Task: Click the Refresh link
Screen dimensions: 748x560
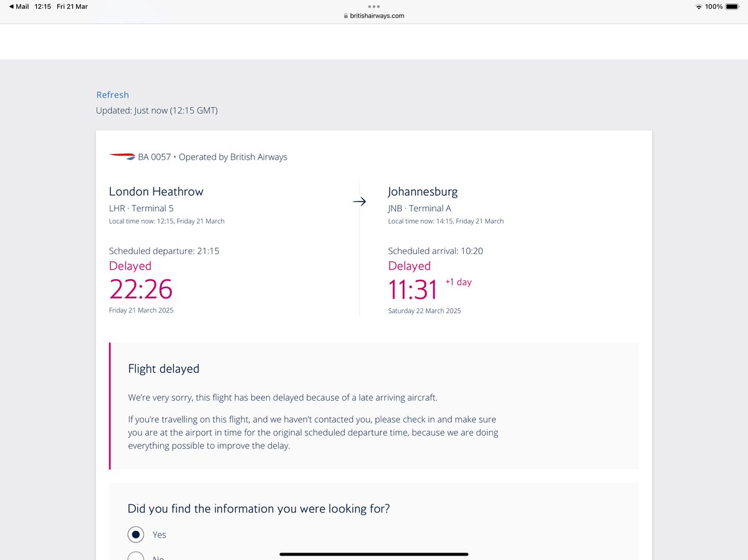Action: pos(112,95)
